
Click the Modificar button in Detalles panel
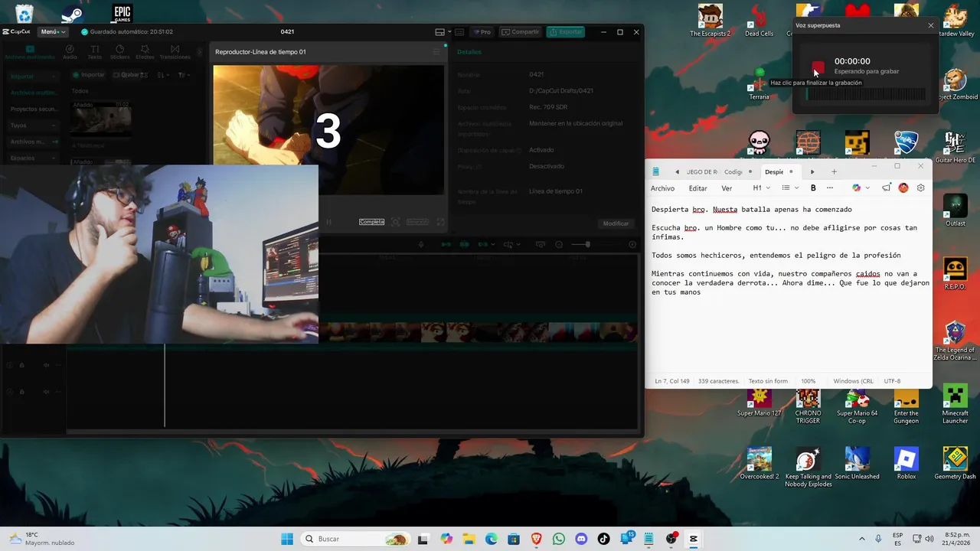click(x=616, y=223)
